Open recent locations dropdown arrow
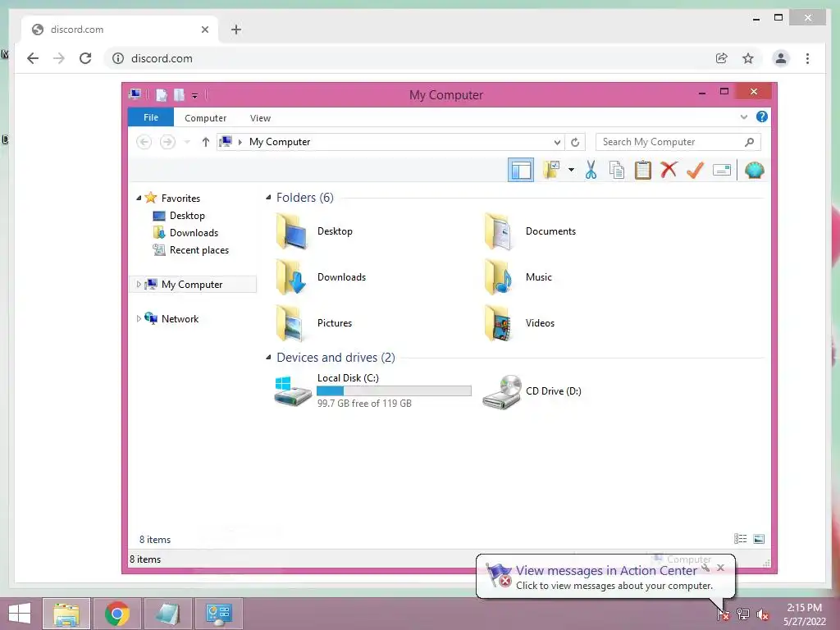 tap(187, 142)
